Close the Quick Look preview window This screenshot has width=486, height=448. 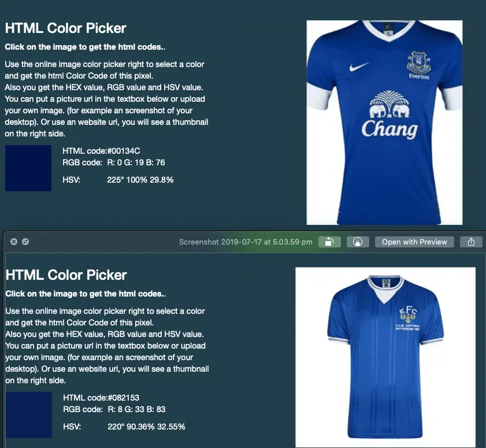pos(14,242)
